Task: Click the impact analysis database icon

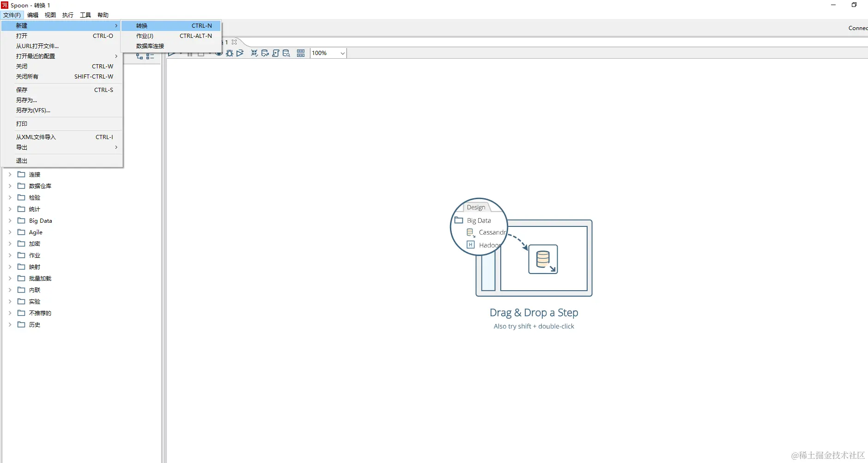Action: pyautogui.click(x=265, y=53)
